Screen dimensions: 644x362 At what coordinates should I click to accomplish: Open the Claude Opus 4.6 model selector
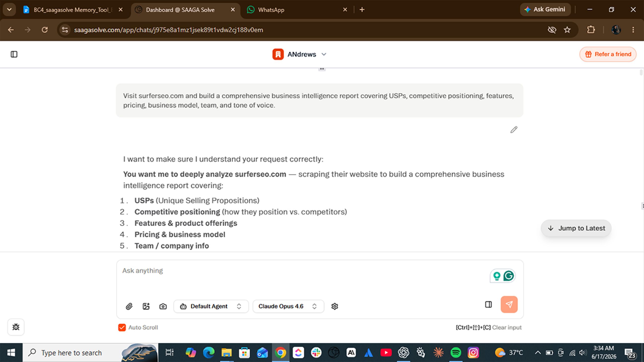click(288, 306)
